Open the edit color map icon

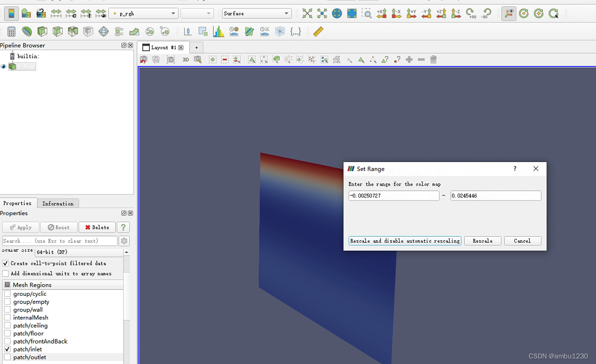(x=26, y=14)
